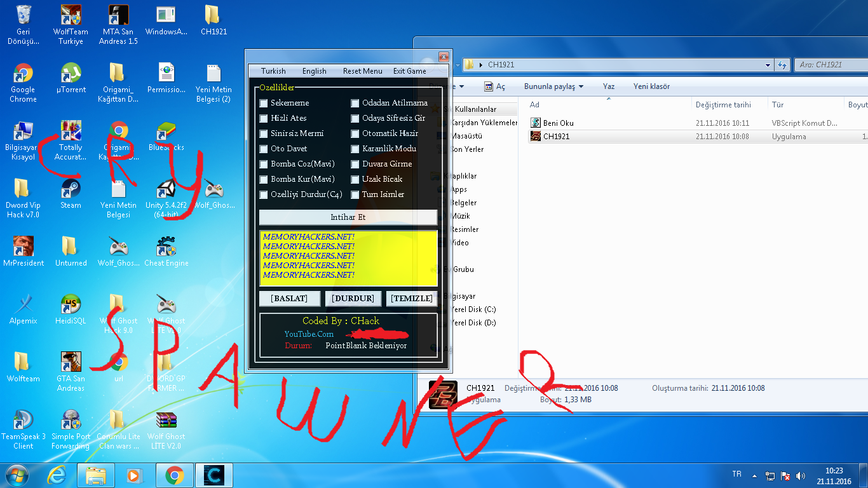Click the Reset Menu item
Image resolution: width=868 pixels, height=488 pixels.
[x=363, y=71]
